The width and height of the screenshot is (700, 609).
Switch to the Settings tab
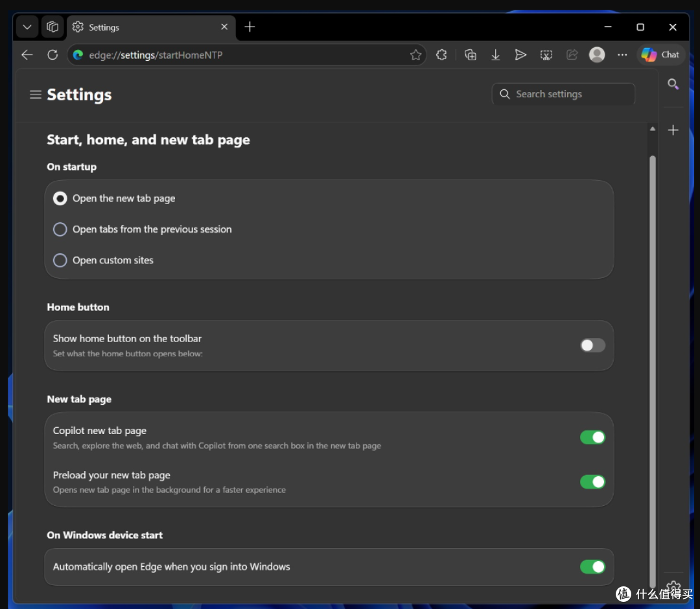(x=151, y=27)
